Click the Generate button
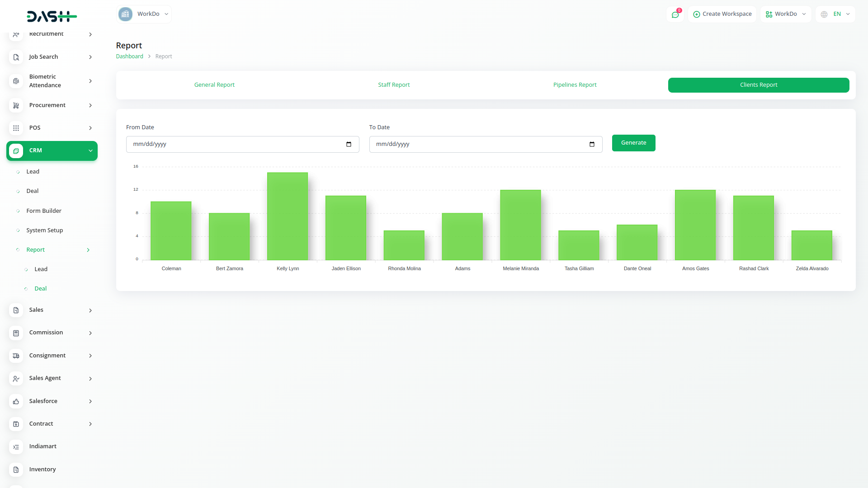868x488 pixels. pyautogui.click(x=633, y=143)
